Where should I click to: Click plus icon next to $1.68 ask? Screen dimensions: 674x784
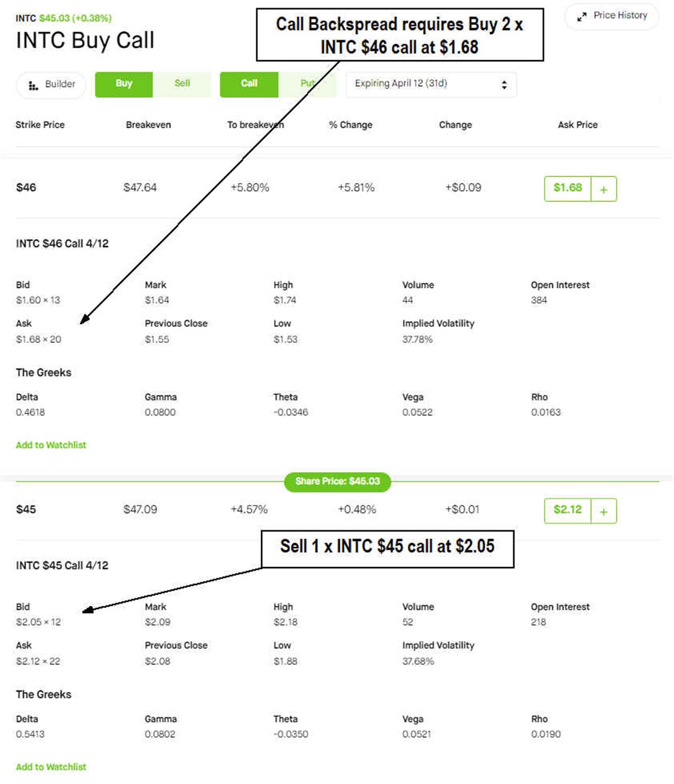click(x=603, y=189)
